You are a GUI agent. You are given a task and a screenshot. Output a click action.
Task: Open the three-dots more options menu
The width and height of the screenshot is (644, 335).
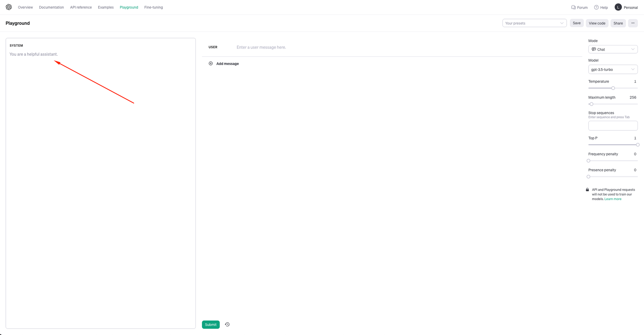633,23
